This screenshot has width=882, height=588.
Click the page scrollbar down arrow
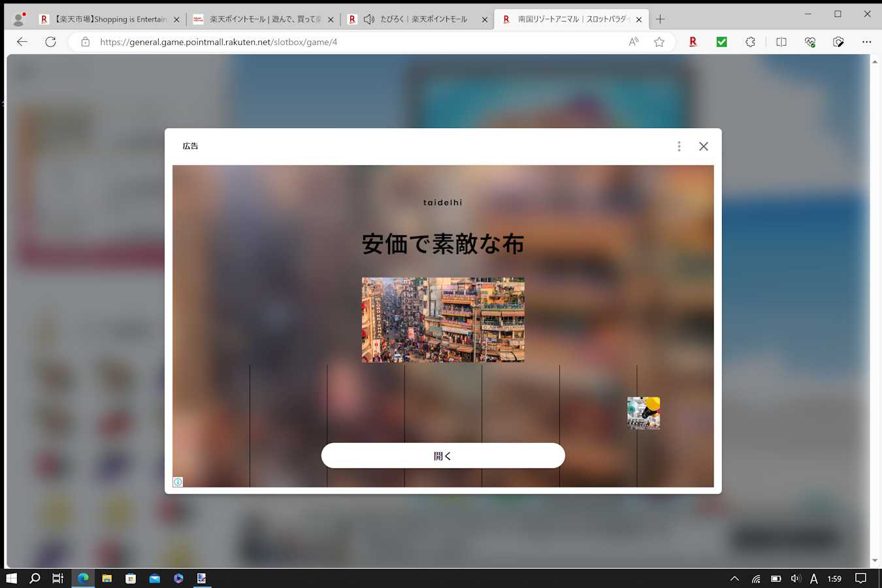point(875,561)
